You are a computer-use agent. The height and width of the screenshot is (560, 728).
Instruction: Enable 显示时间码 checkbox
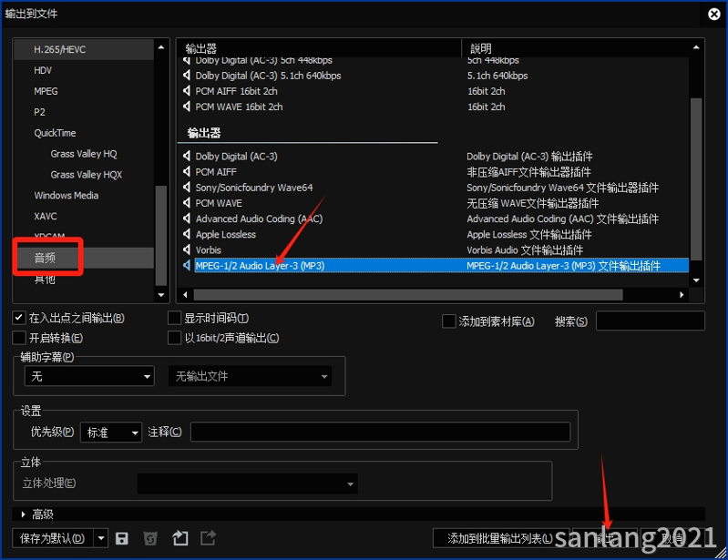point(174,318)
